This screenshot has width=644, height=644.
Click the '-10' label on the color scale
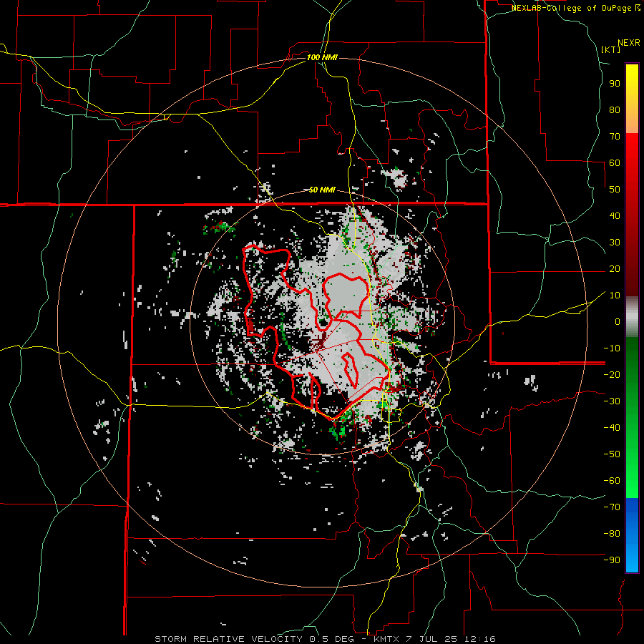[x=612, y=348]
